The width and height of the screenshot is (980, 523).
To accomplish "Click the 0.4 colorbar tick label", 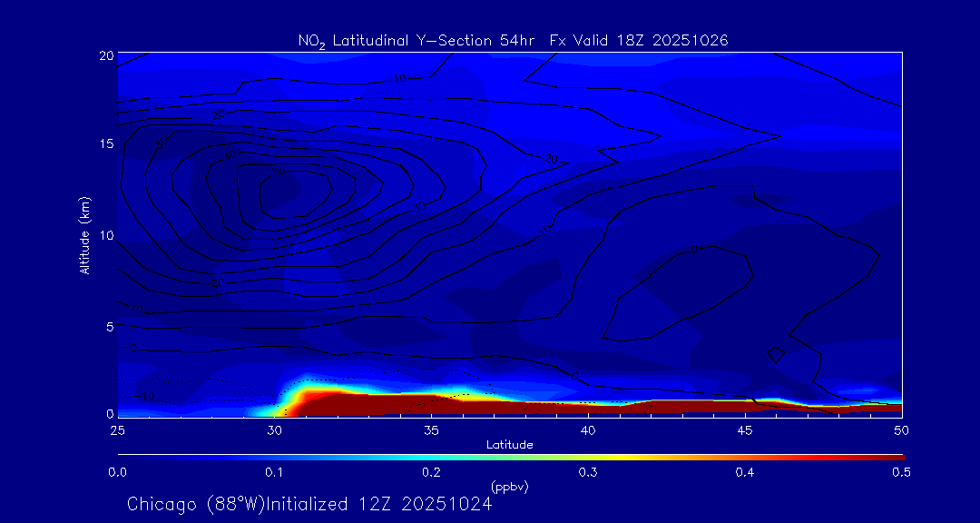I will pyautogui.click(x=745, y=472).
